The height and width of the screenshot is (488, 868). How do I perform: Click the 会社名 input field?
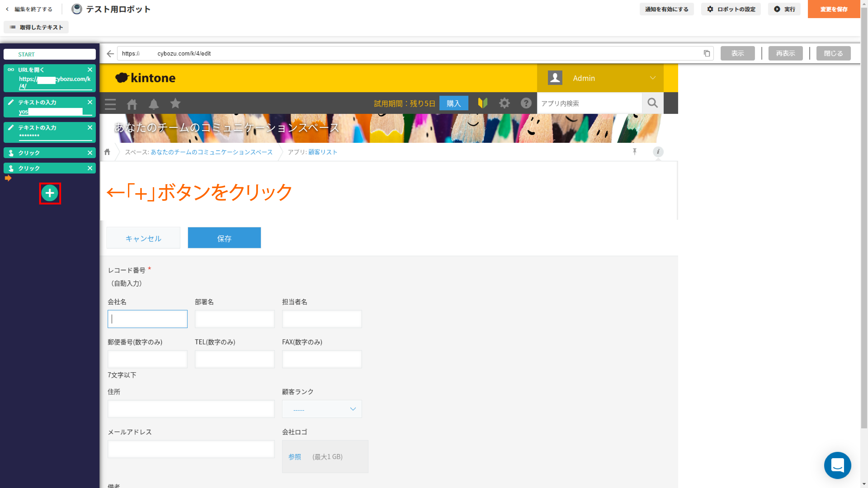tap(148, 319)
